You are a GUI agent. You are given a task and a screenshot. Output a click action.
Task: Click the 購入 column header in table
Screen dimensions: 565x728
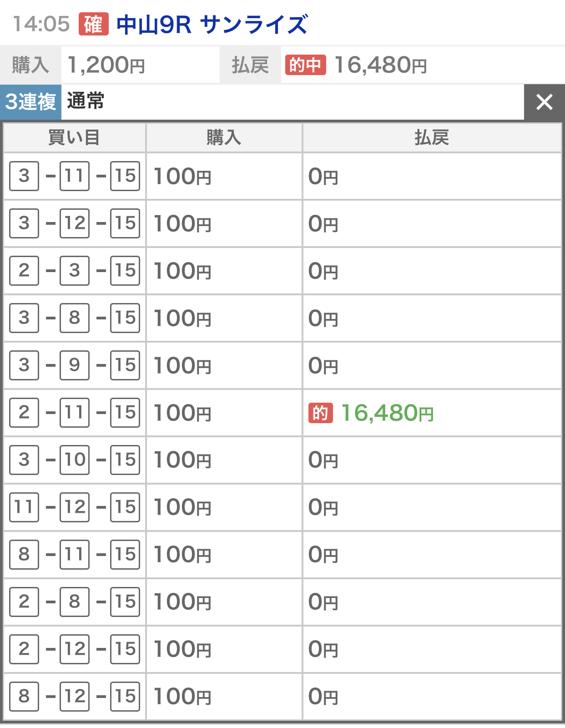pos(223,137)
